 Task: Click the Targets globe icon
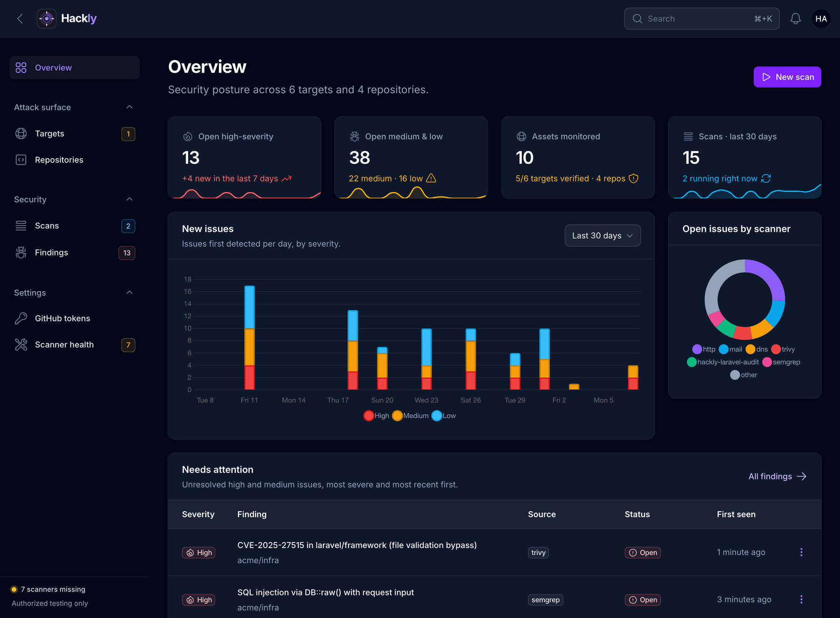coord(21,134)
